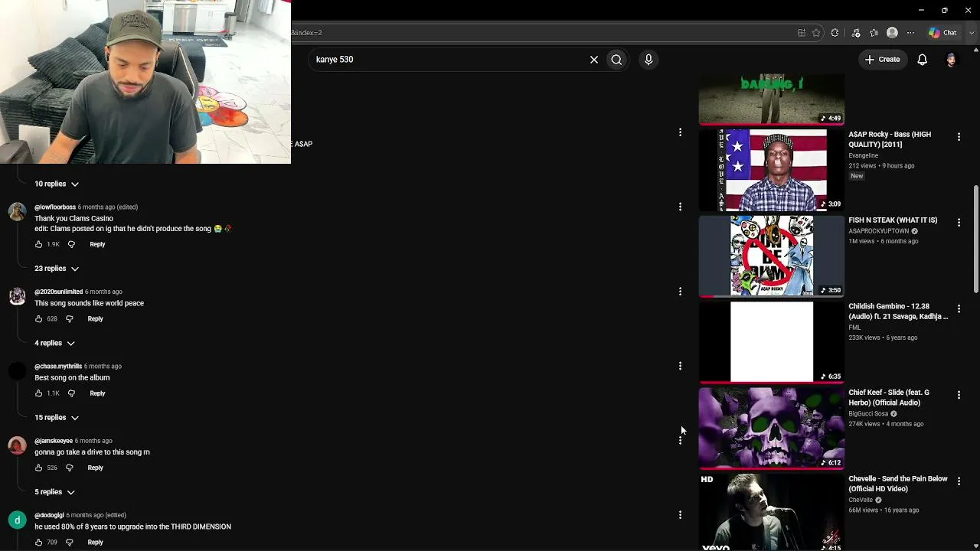Play the Chief Keef Slide skull thumbnail
This screenshot has width=980, height=551.
pyautogui.click(x=772, y=428)
